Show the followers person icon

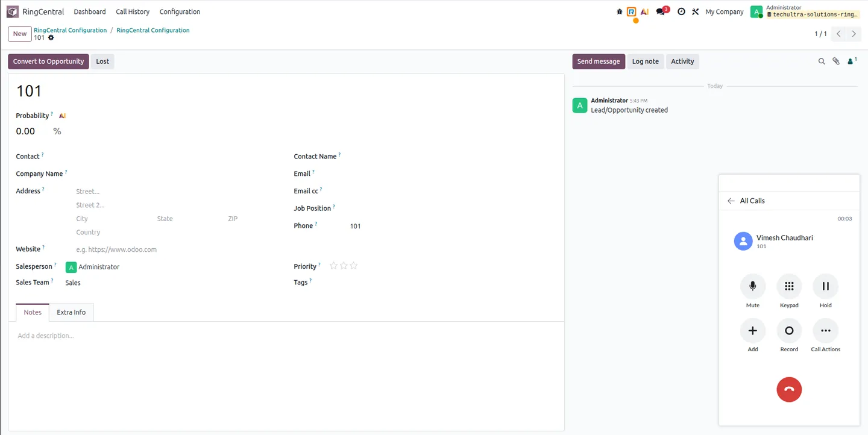(852, 61)
